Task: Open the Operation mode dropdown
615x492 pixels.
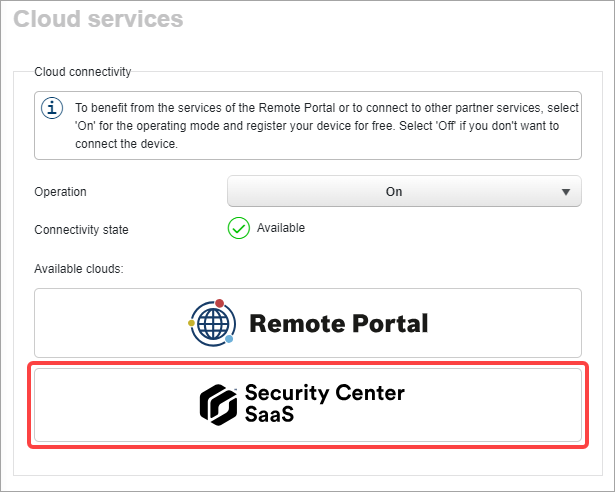Action: pyautogui.click(x=404, y=192)
